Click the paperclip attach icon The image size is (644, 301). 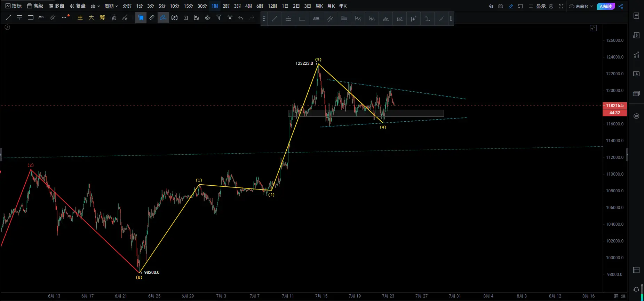click(x=208, y=17)
